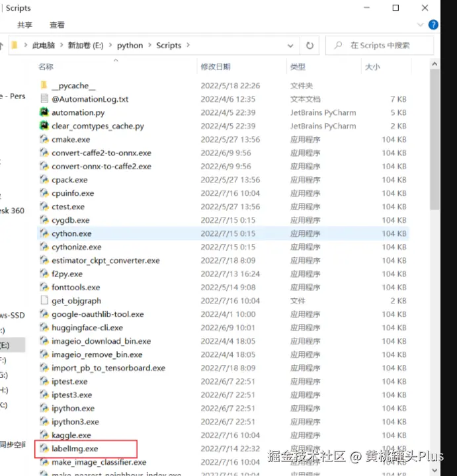Click the cythonize.exe file icon

point(44,247)
